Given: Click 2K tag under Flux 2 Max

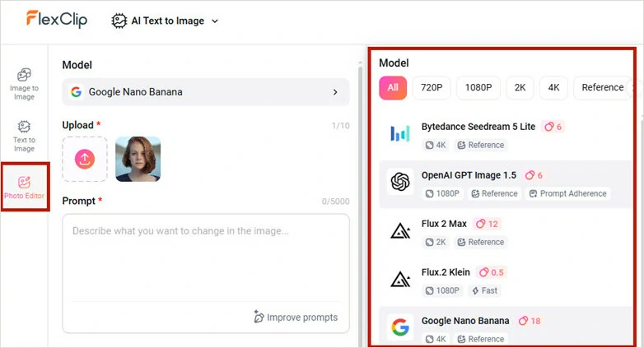Looking at the screenshot, I should click(436, 242).
